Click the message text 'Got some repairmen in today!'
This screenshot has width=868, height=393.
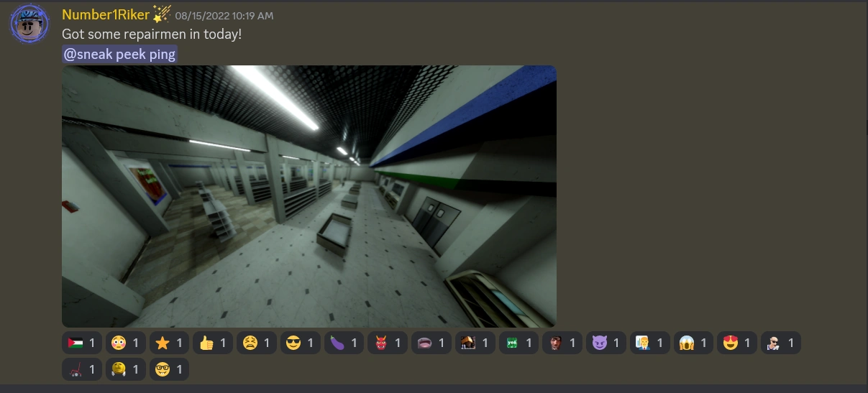152,34
